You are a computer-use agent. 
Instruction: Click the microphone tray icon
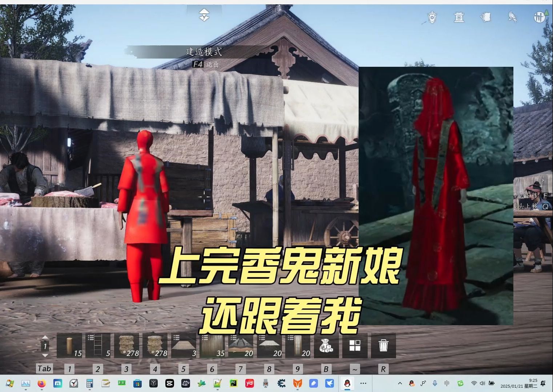(435, 383)
